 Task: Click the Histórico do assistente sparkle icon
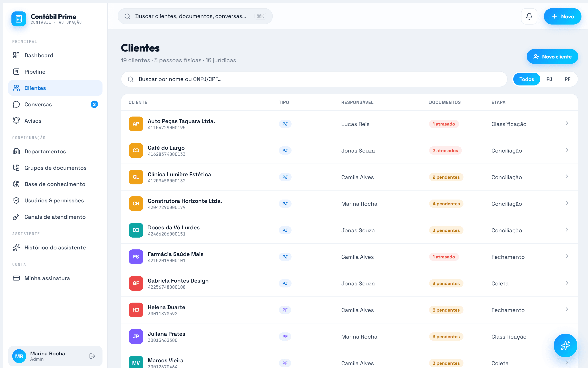(16, 248)
